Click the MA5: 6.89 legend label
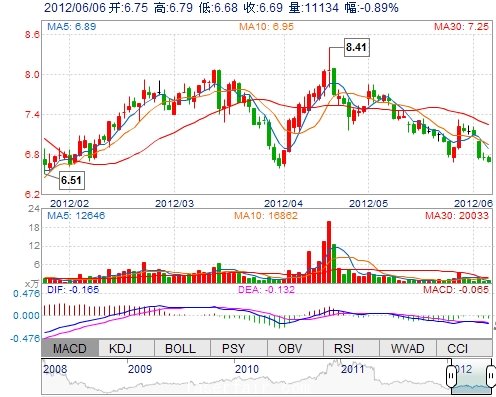Image resolution: width=496 pixels, height=397 pixels. coord(72,27)
